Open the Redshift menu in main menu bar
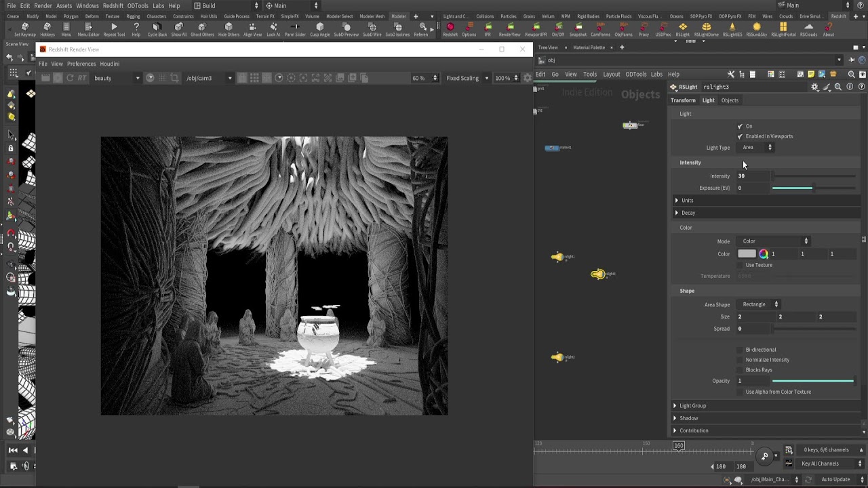 pos(113,5)
